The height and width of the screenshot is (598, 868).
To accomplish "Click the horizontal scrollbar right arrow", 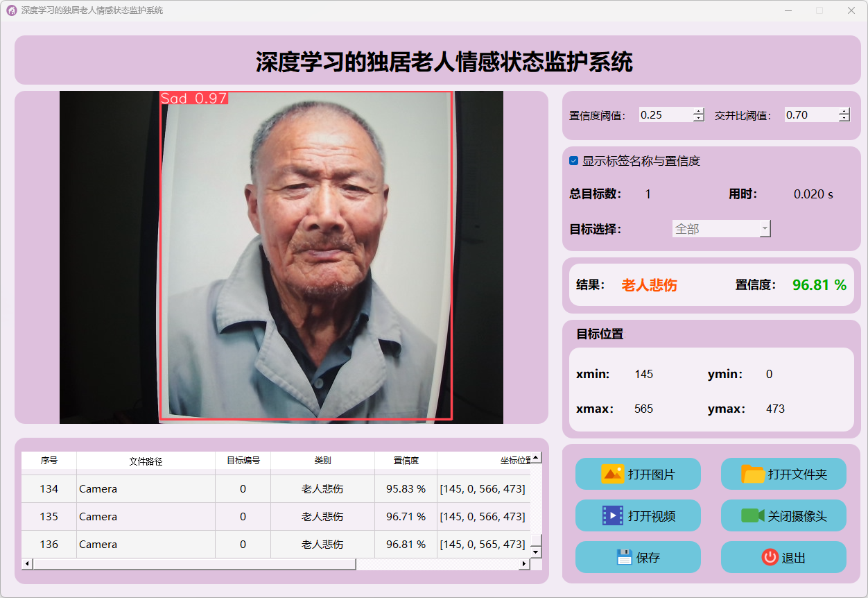I will click(525, 564).
